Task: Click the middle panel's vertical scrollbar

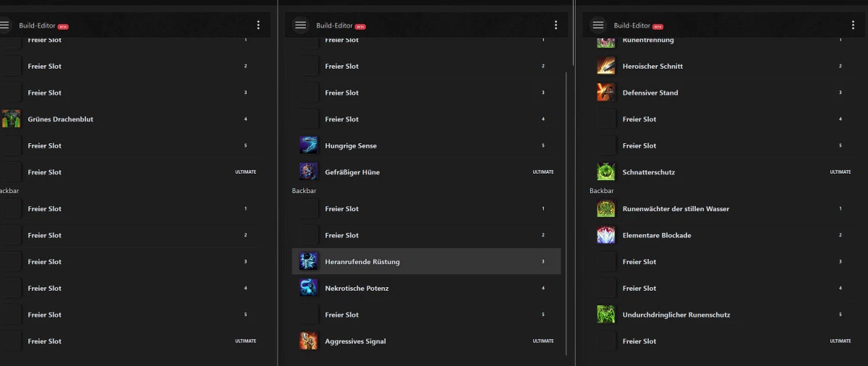Action: pos(566,213)
